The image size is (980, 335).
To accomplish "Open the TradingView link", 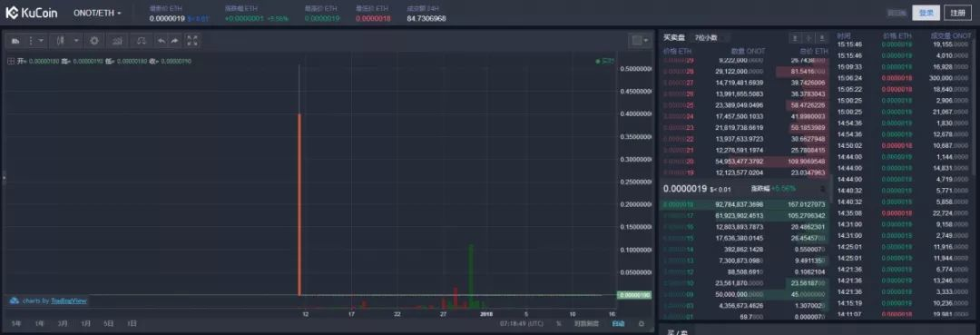I will (x=69, y=301).
